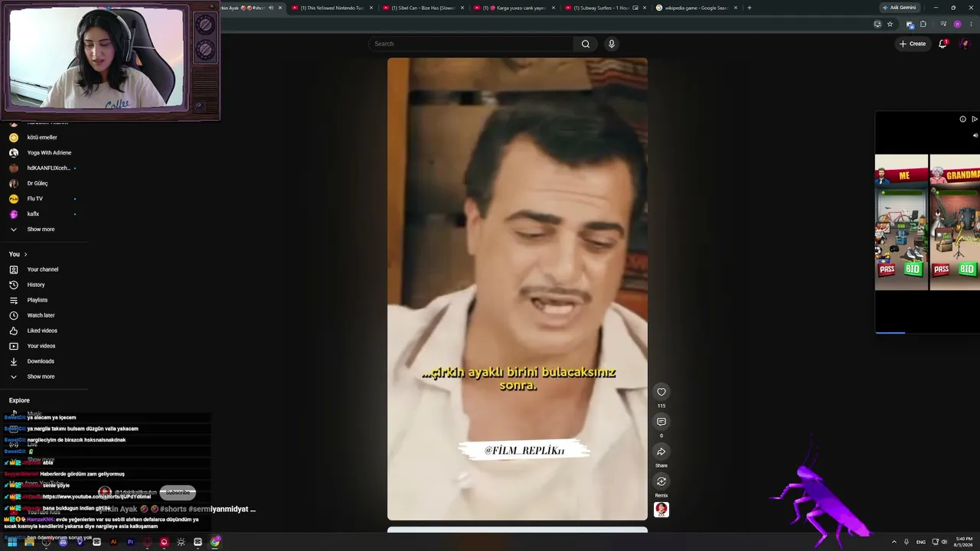Image resolution: width=980 pixels, height=551 pixels.
Task: Focus the YouTube search box
Action: pyautogui.click(x=471, y=44)
